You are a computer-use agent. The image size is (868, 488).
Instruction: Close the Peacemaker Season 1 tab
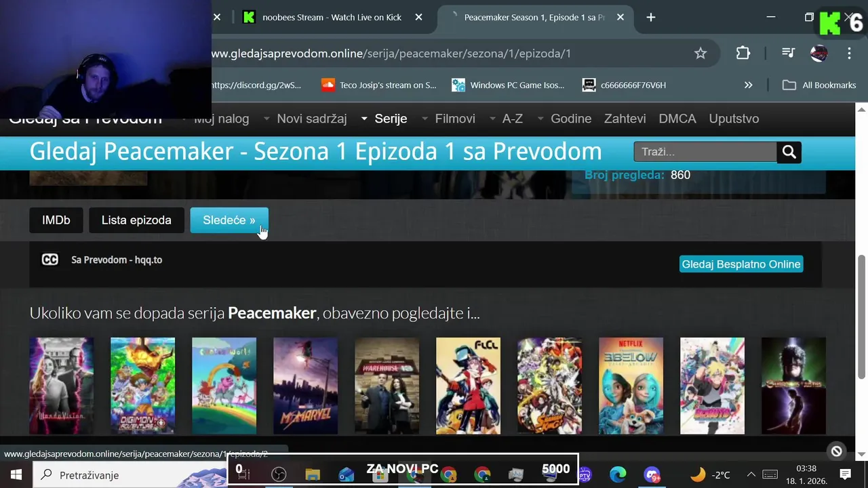click(x=620, y=17)
